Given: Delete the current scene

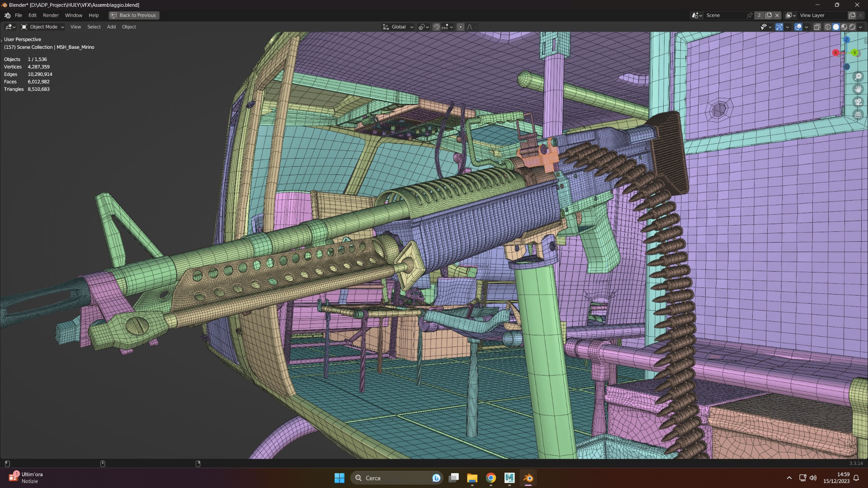Looking at the screenshot, I should 777,15.
